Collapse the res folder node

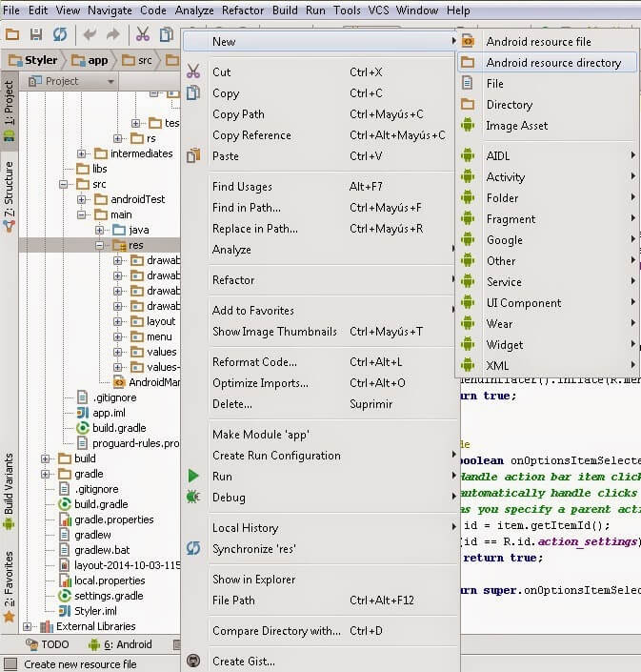click(x=99, y=245)
